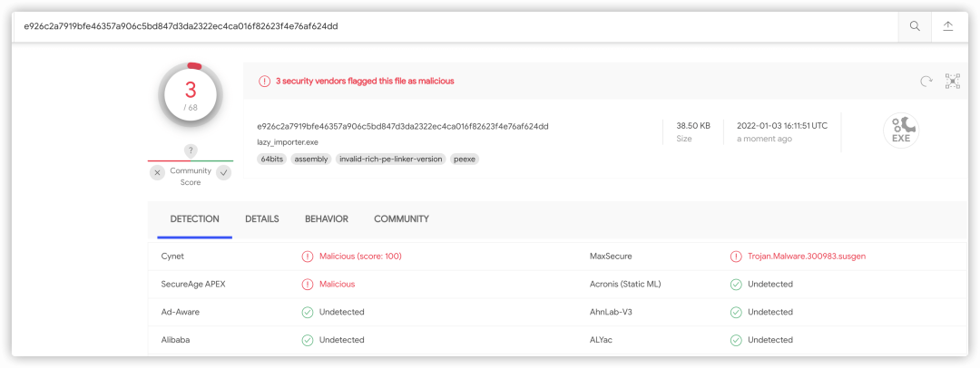Vote up with community check button
Viewport: 980px width, 368px height.
click(224, 172)
